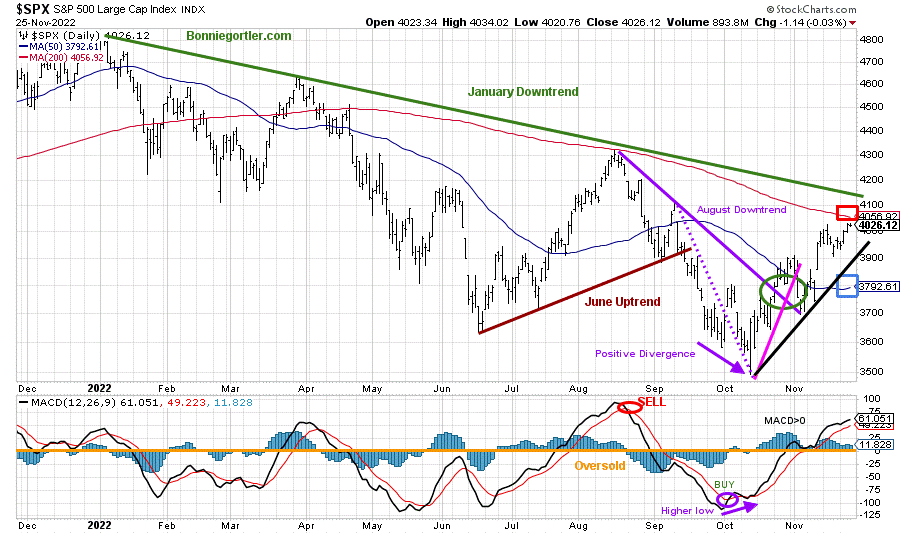Click the Oct month label under price chart

coord(724,389)
